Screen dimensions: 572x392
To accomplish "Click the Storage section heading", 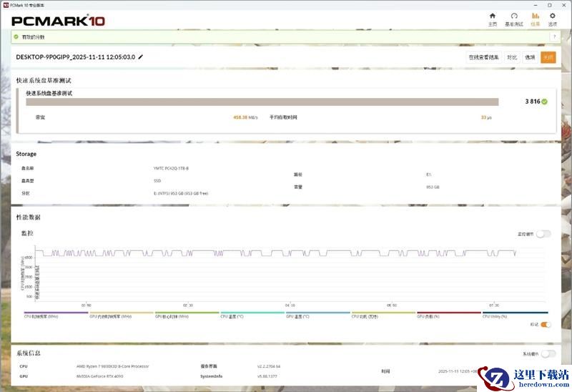I will pyautogui.click(x=26, y=154).
